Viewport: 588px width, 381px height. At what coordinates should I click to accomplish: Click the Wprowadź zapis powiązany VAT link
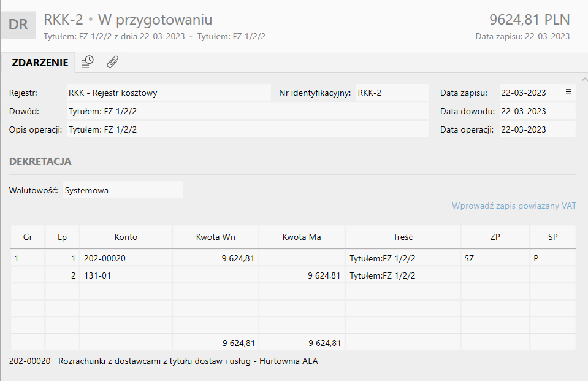514,206
